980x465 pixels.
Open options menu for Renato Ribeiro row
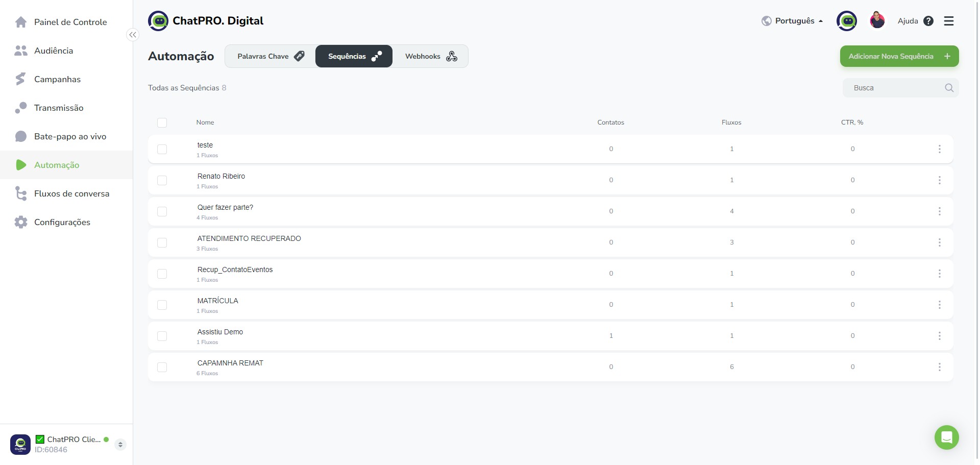tap(939, 180)
